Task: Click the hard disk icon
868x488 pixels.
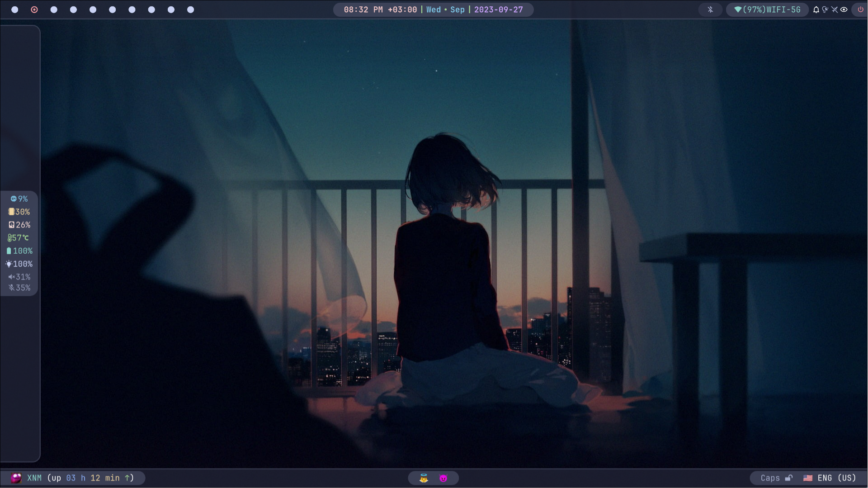Action: [11, 225]
